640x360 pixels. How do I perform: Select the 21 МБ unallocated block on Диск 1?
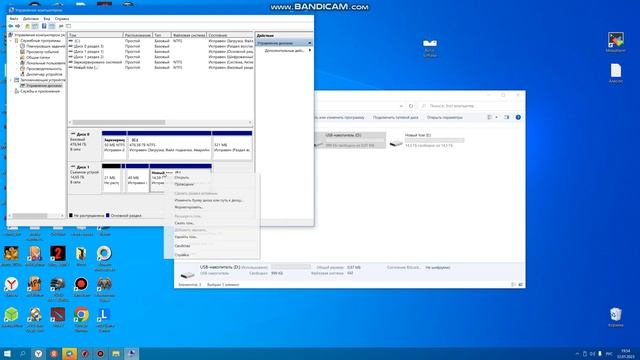point(111,178)
